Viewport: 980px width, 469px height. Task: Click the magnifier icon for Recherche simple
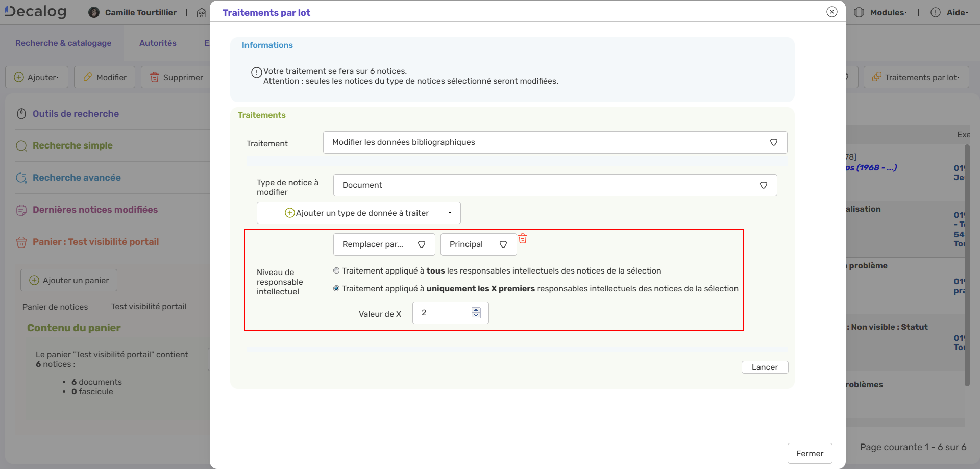click(21, 146)
